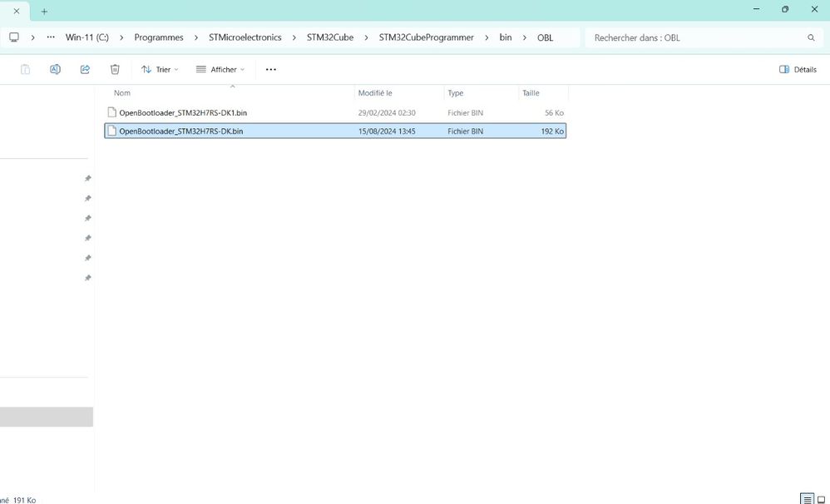Select the file OpenBootloader_STM32H7RS-DK1.bin
Image resolution: width=830 pixels, height=504 pixels.
pos(335,113)
